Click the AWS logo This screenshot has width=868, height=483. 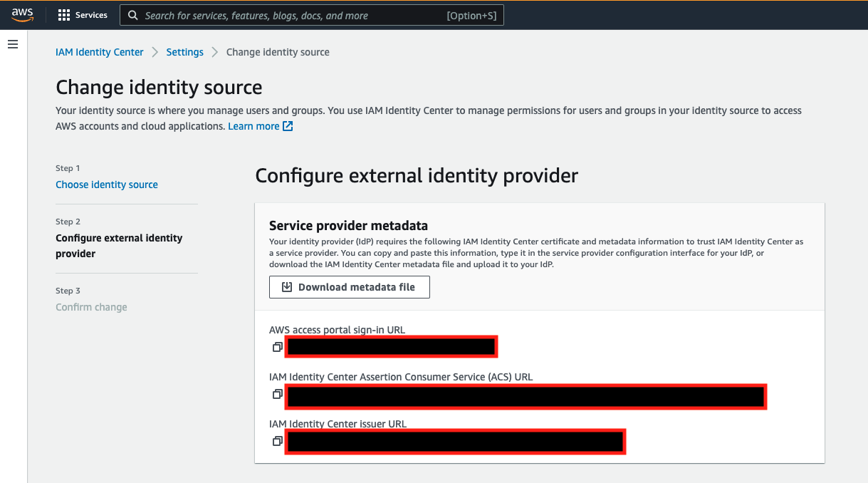(23, 15)
